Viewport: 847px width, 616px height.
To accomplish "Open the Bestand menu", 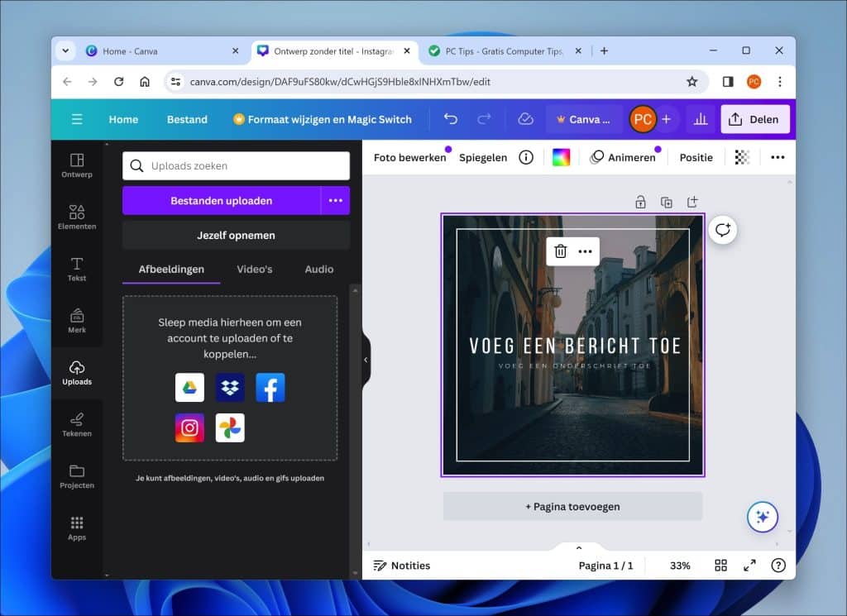I will [x=187, y=119].
